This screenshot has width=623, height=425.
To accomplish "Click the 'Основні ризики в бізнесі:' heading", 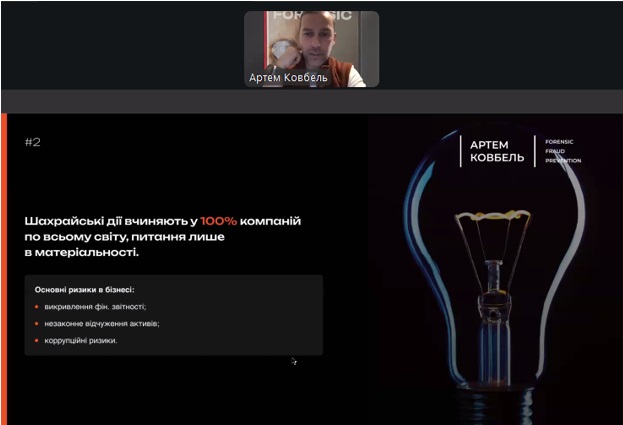I will tap(85, 290).
